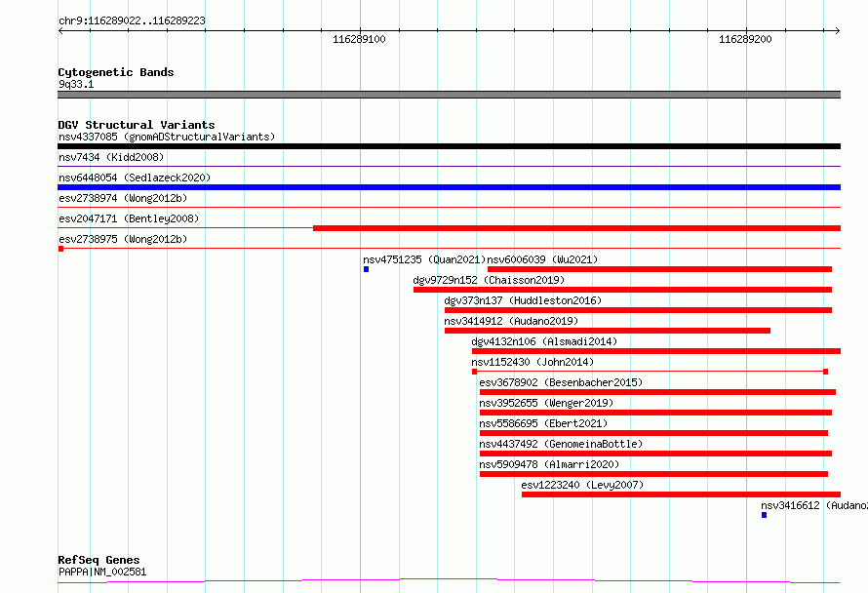Click the 9q33.1 band label
This screenshot has height=593, width=868.
76,84
